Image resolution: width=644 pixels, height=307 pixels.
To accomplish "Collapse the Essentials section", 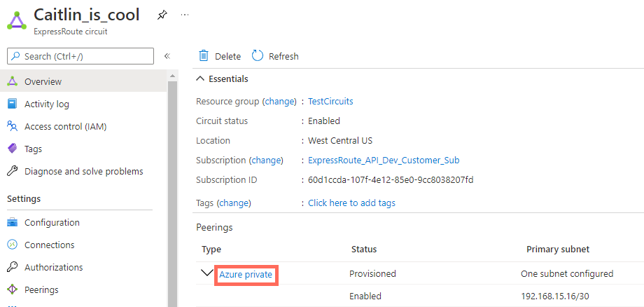I will [x=222, y=79].
